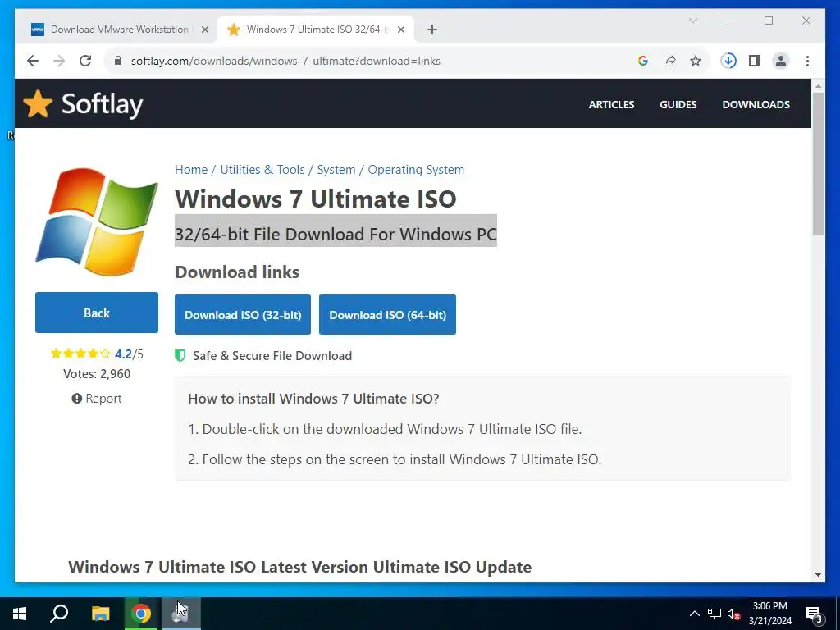This screenshot has height=630, width=840.
Task: Click the green Safe & Secure shield icon
Action: (x=180, y=356)
